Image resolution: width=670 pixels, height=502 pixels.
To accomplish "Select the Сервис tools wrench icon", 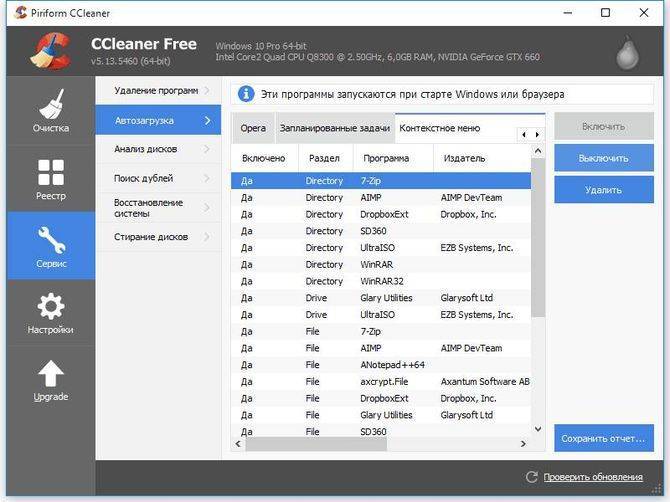I will click(51, 240).
